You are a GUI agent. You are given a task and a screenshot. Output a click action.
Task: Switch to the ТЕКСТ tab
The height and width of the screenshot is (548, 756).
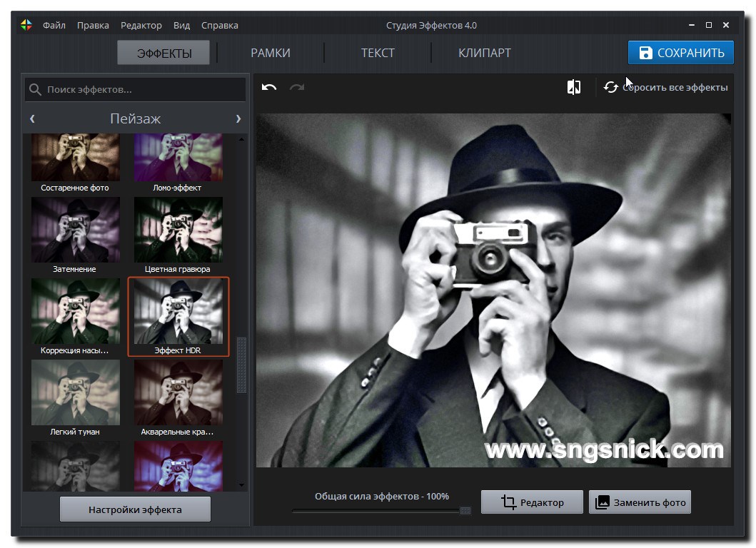(378, 53)
